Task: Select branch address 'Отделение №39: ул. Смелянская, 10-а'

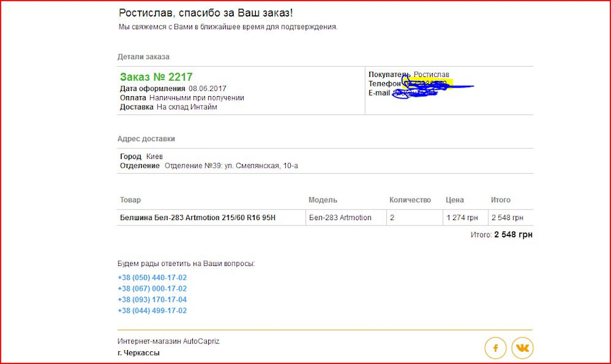Action: (232, 165)
